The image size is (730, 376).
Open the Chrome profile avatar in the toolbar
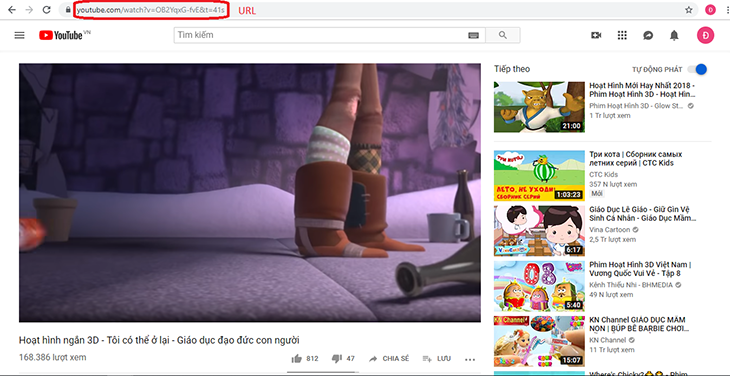click(710, 10)
